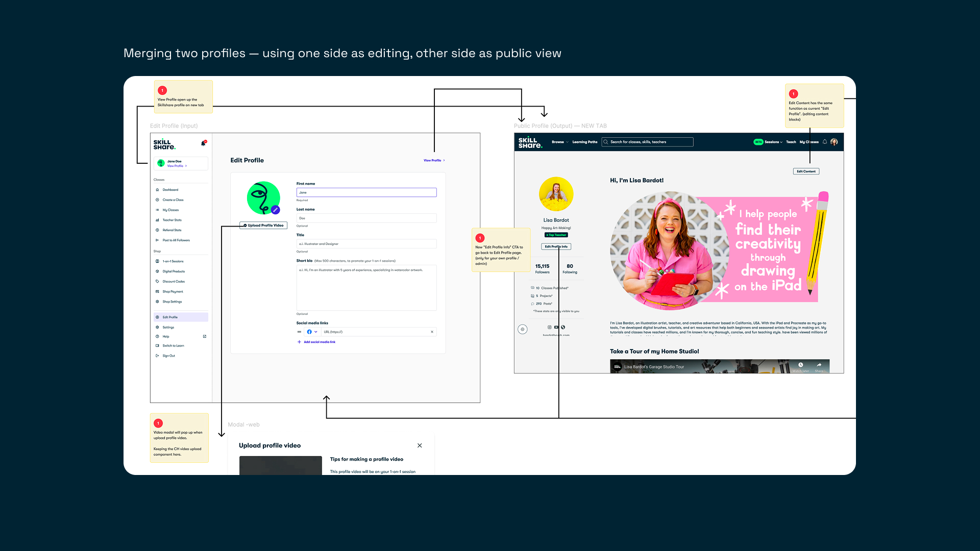
Task: Close the Upload profile video modal
Action: coord(420,445)
